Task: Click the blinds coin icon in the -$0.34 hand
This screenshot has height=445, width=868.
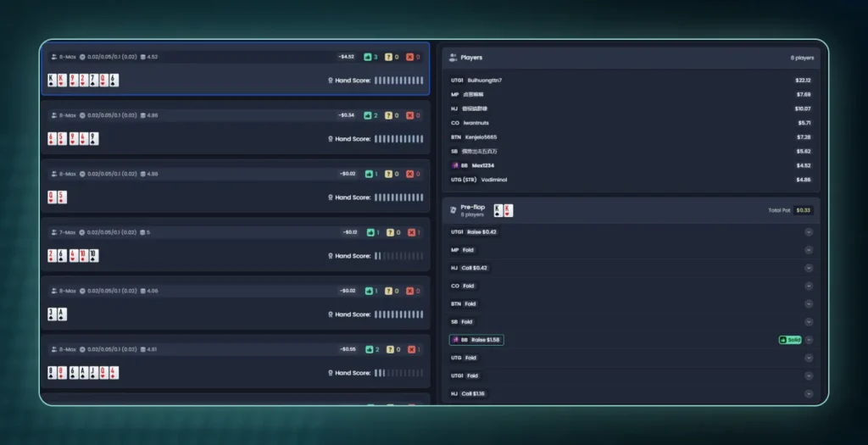Action: (x=82, y=115)
